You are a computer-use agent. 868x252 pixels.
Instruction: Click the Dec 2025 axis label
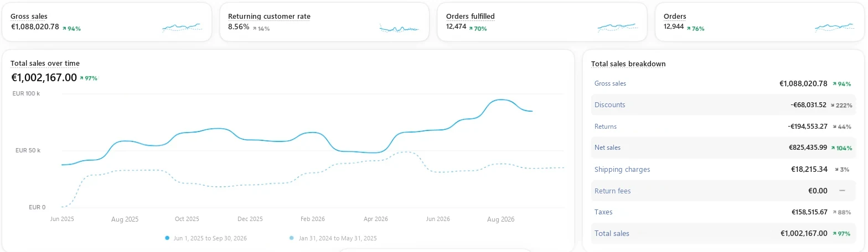tap(250, 219)
